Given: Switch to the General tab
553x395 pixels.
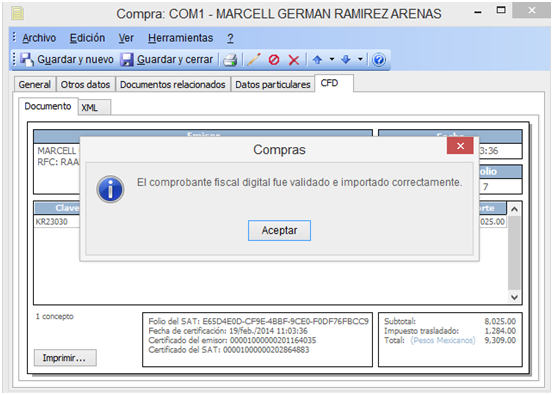Looking at the screenshot, I should (x=35, y=85).
